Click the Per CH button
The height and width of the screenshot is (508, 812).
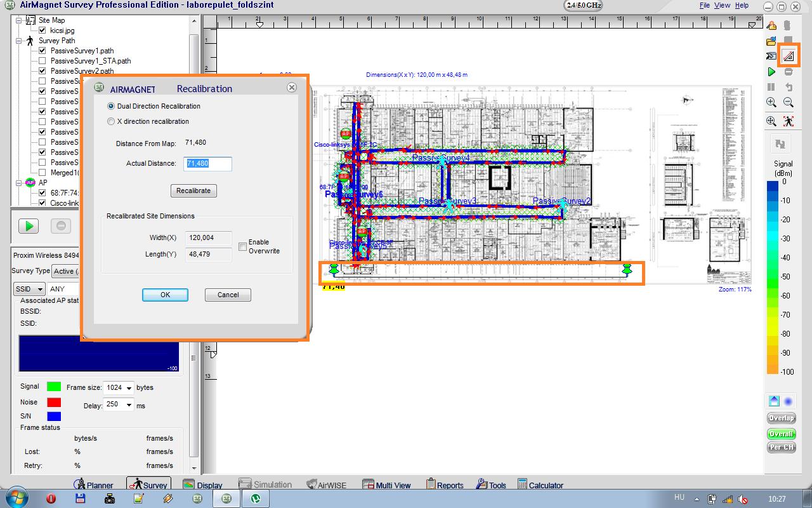781,447
